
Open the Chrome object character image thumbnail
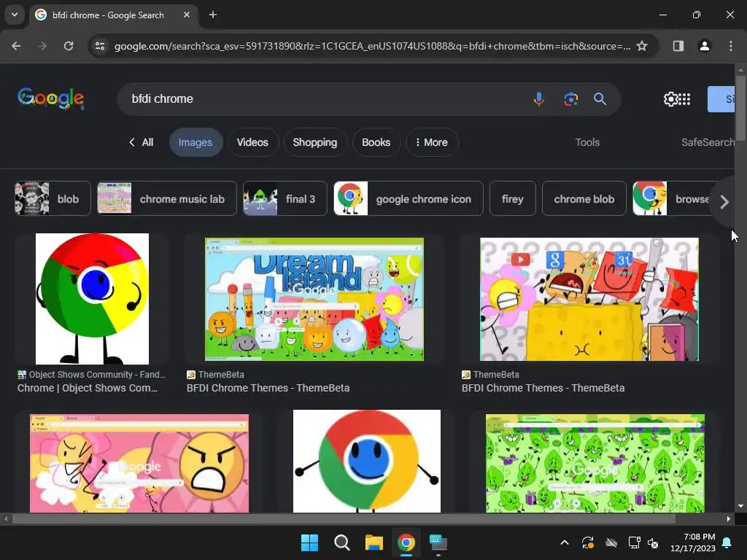tap(92, 298)
